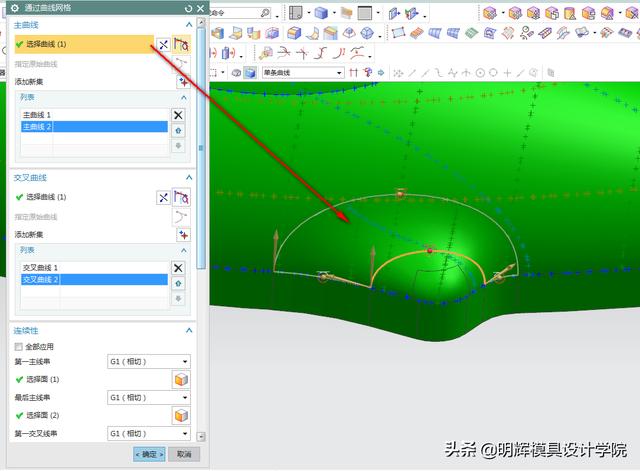Collapse the 交叉曲线 section

[x=189, y=178]
